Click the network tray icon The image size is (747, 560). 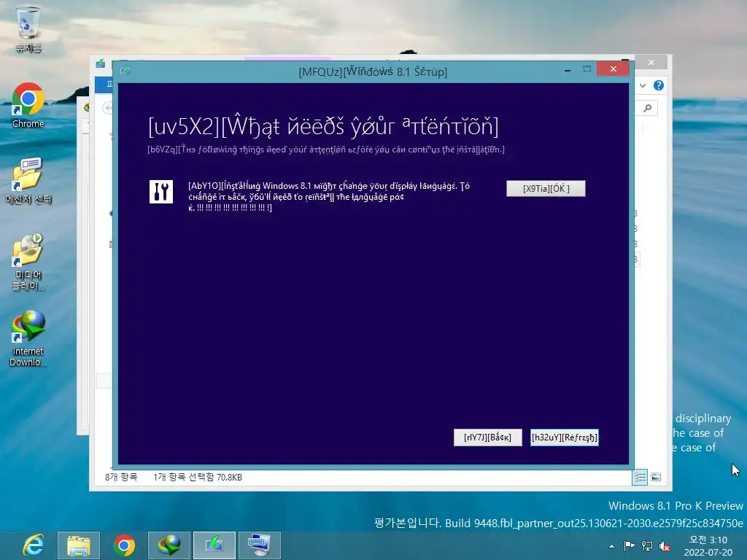tap(647, 545)
